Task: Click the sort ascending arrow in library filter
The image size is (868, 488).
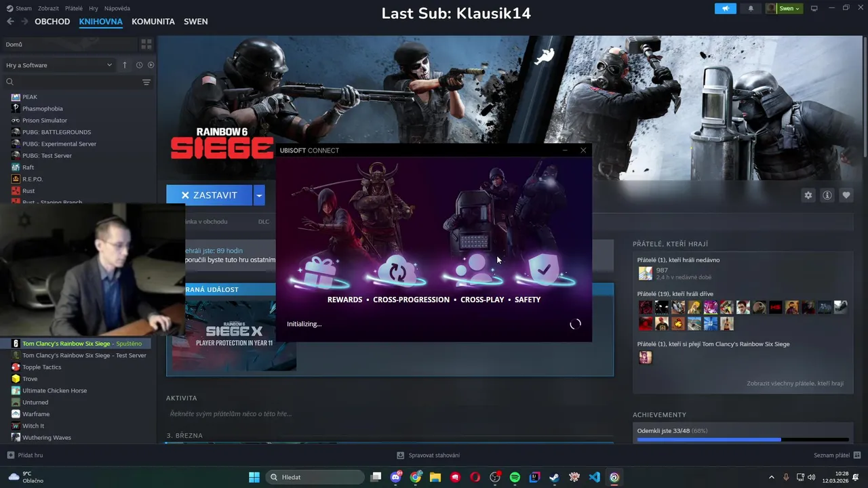Action: pos(125,65)
